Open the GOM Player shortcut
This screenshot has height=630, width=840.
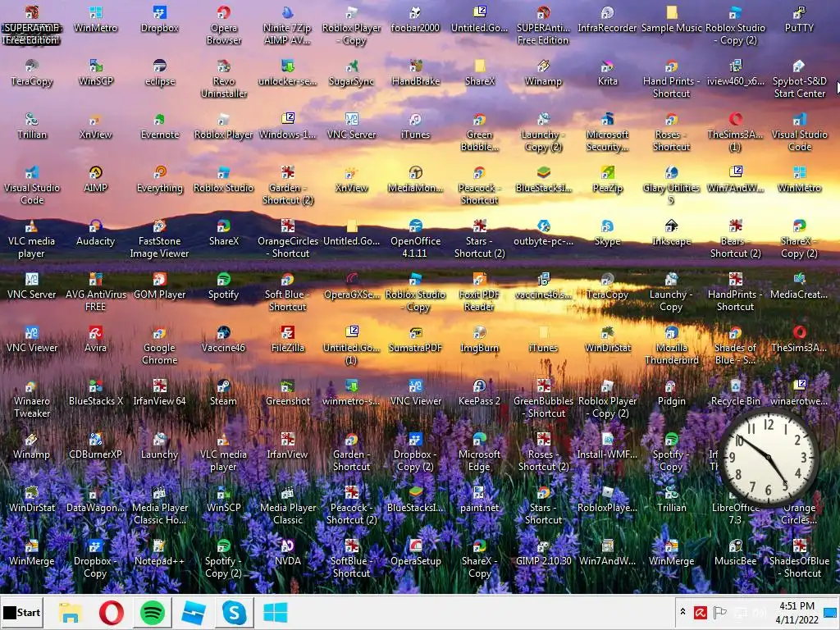point(160,286)
